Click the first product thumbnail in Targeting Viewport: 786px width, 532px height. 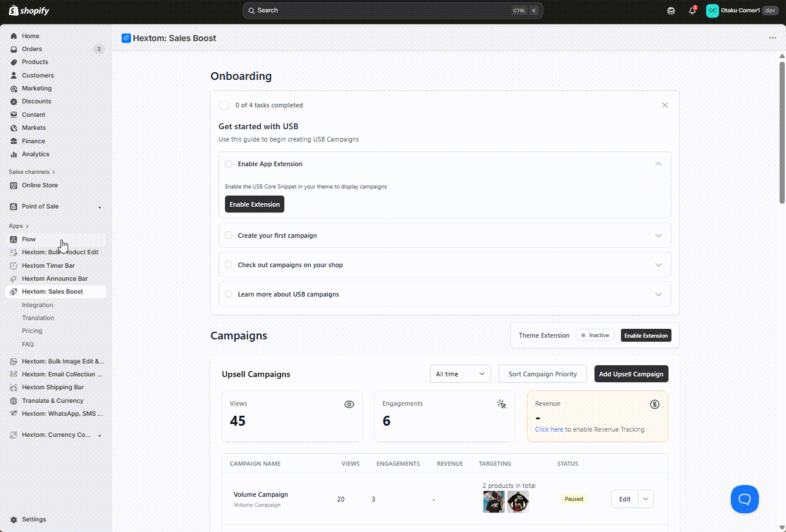click(494, 502)
